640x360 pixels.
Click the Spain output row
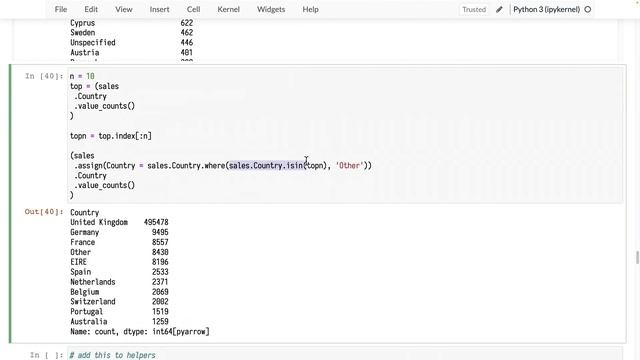tap(119, 272)
